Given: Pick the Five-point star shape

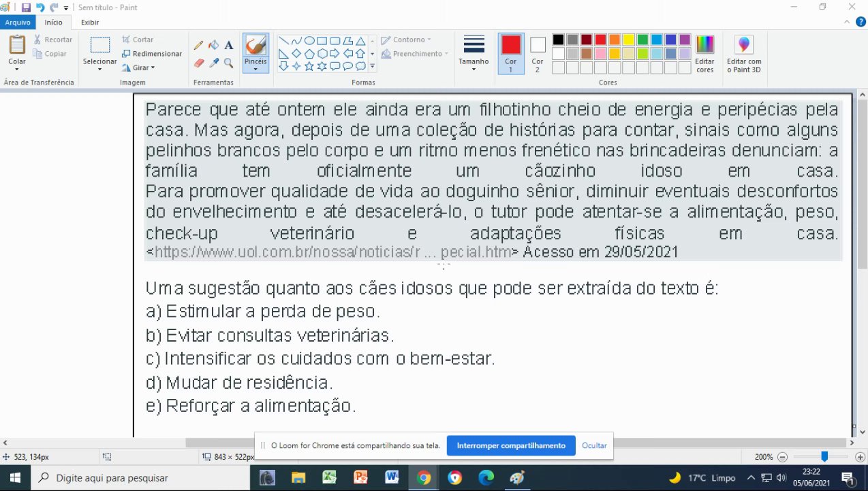Looking at the screenshot, I should [x=309, y=66].
